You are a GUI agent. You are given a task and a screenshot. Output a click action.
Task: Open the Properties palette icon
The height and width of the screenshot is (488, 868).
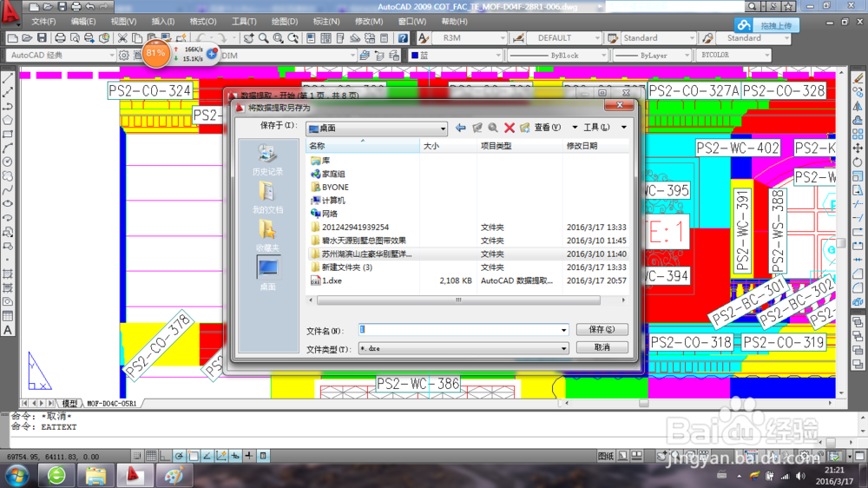pyautogui.click(x=311, y=38)
